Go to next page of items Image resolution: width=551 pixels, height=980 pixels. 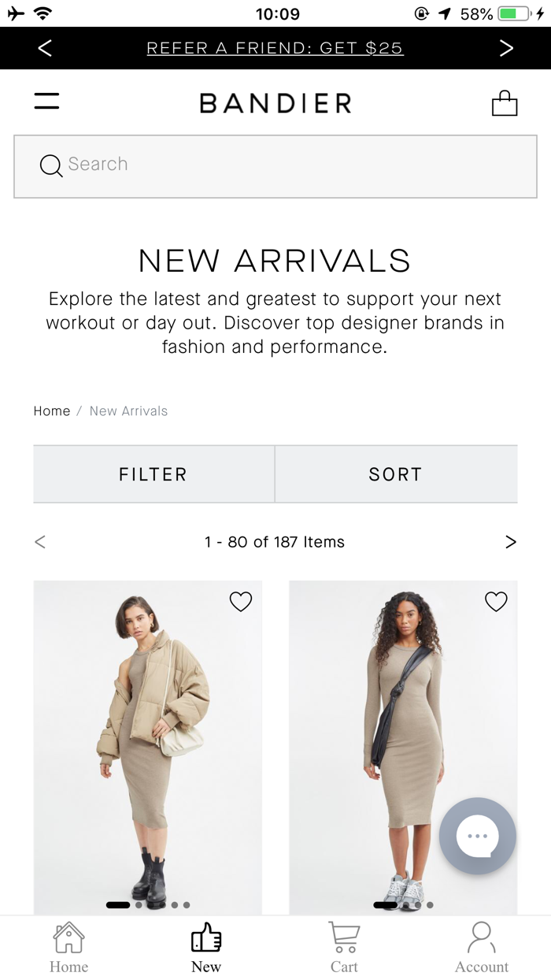pos(511,542)
